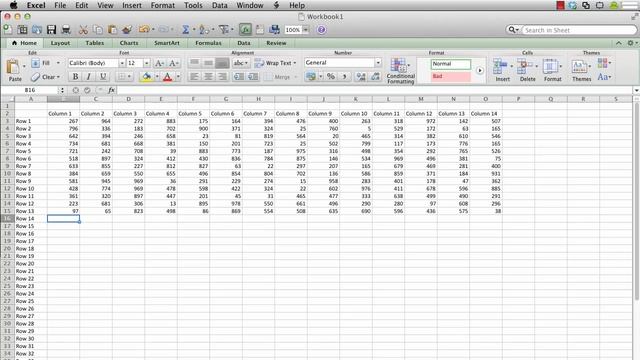This screenshot has width=640, height=360.
Task: Open the Excel Help question mark
Action: [x=321, y=30]
